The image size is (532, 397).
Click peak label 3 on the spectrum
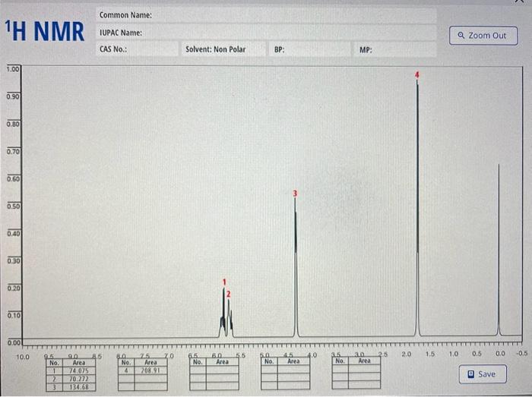pyautogui.click(x=295, y=193)
